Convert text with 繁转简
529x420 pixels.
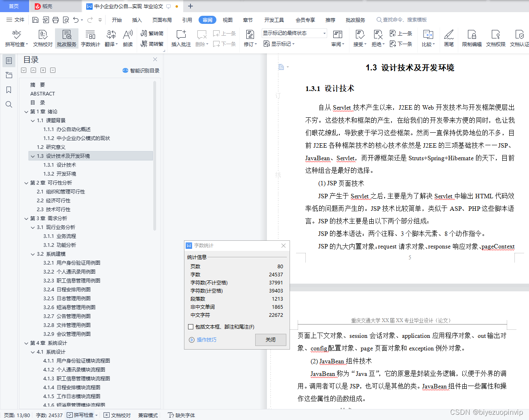152,34
